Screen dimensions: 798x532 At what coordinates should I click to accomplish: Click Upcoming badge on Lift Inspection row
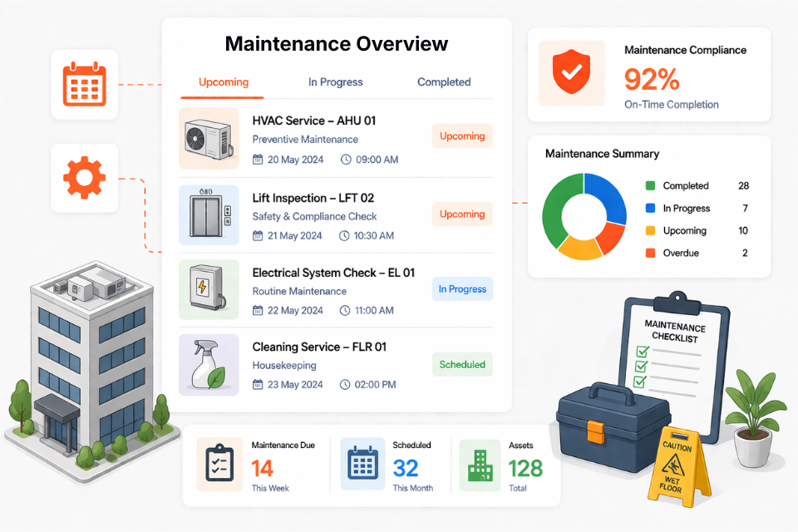coord(462,214)
